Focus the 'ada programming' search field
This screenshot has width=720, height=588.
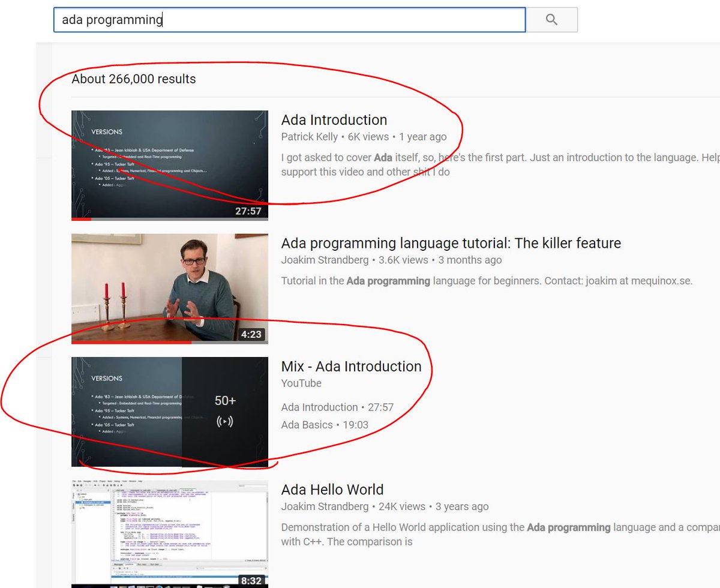click(x=289, y=20)
